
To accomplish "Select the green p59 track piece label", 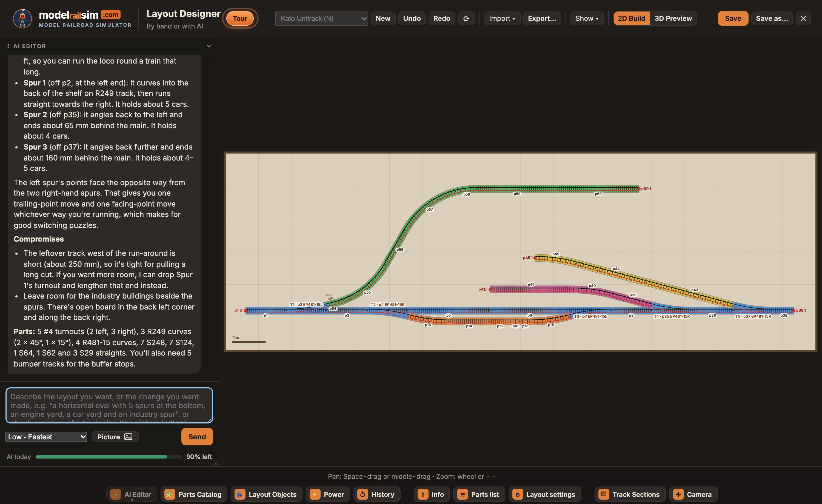I will click(x=517, y=194).
